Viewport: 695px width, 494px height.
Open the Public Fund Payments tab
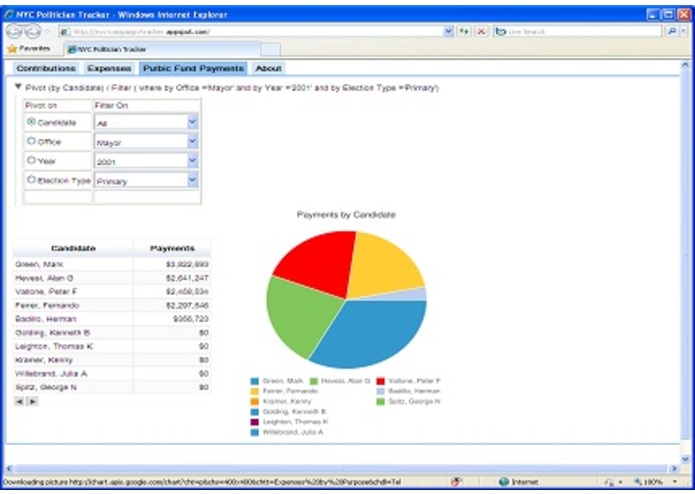[x=193, y=68]
